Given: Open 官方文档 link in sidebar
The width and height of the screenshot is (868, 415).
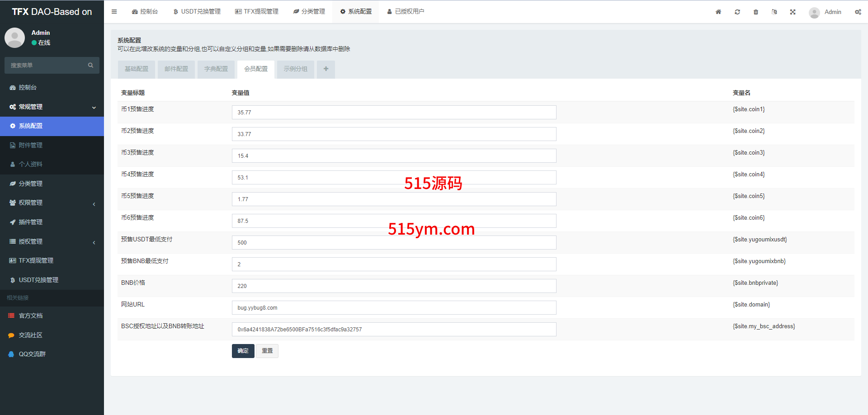Looking at the screenshot, I should click(x=31, y=316).
